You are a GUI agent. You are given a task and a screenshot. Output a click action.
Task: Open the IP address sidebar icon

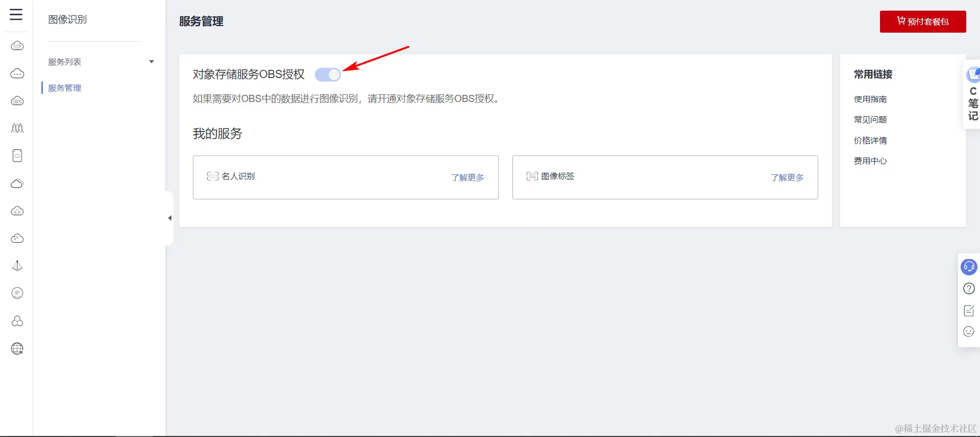pyautogui.click(x=17, y=293)
